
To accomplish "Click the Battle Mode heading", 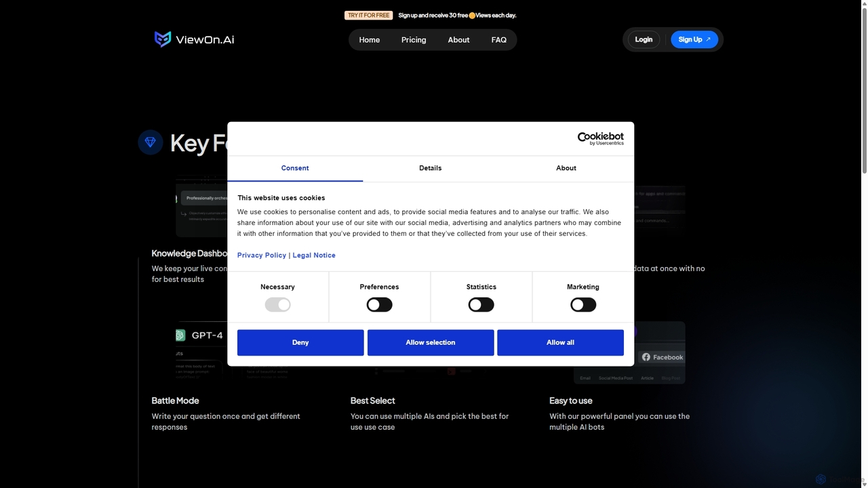I will coord(175,401).
